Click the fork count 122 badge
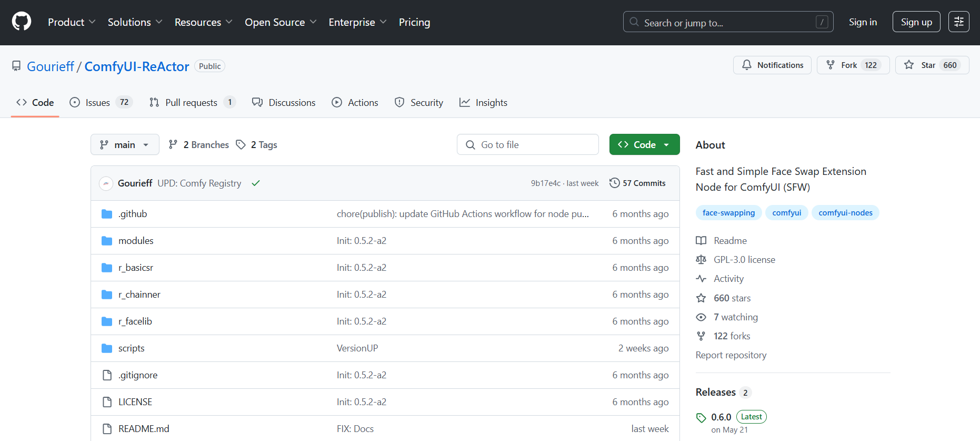Screen dimensions: 980x441 click(871, 65)
